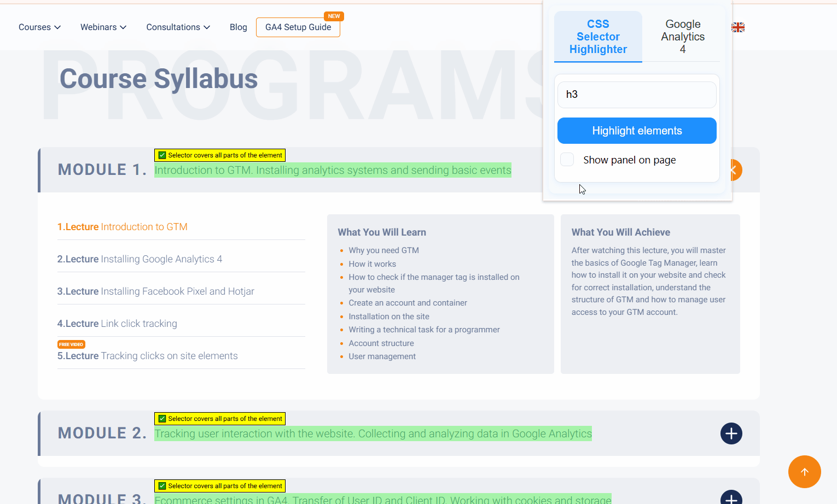837x504 pixels.
Task: Click the 'User management' bullet
Action: tap(382, 356)
